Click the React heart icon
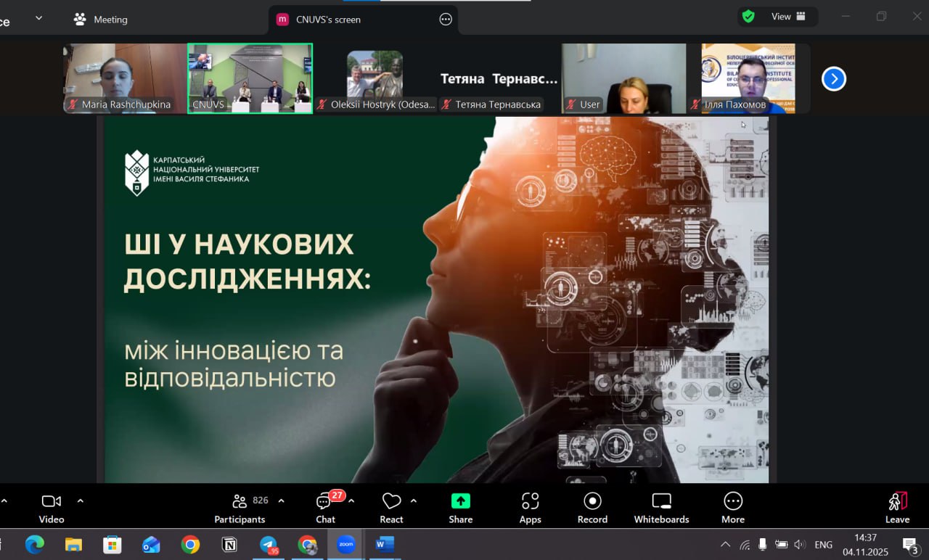 [x=391, y=507]
